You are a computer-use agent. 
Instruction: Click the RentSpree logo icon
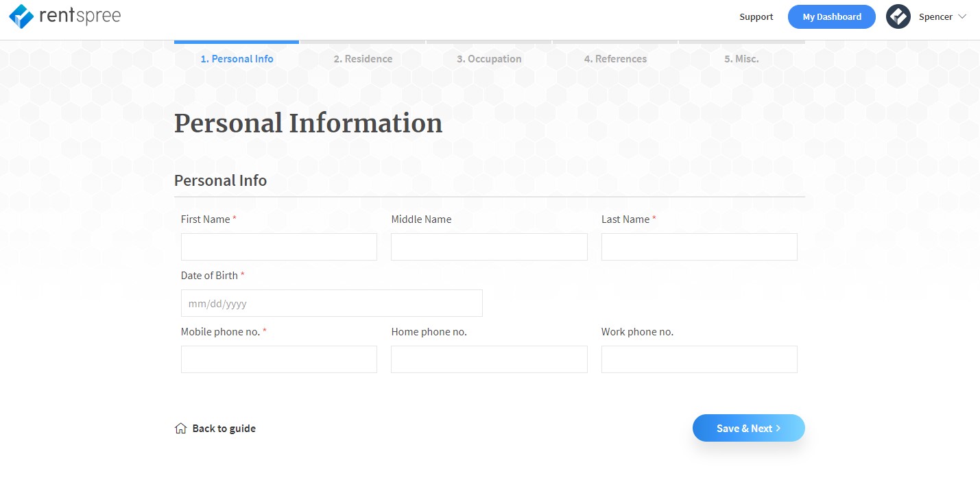[x=21, y=16]
